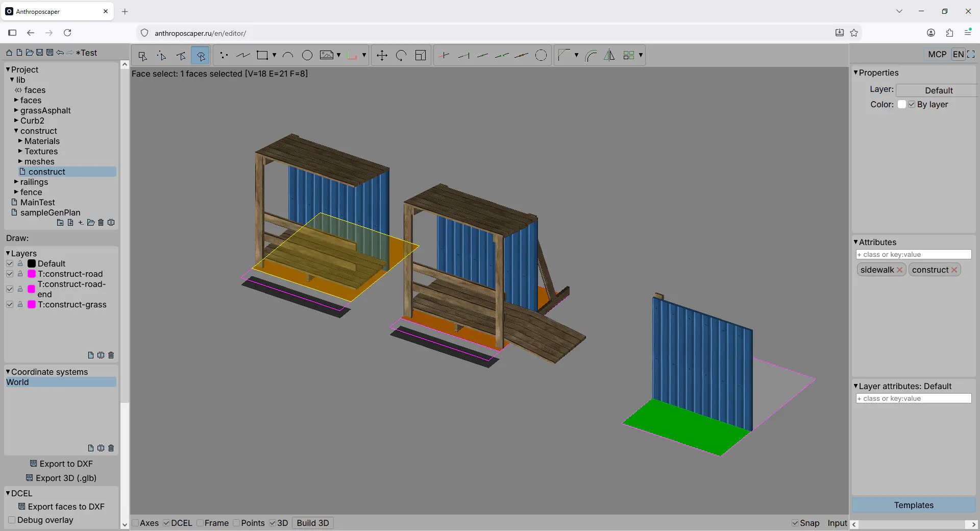Delete layer using Layers panel trash icon
Viewport: 980px width, 531px height.
coord(111,355)
